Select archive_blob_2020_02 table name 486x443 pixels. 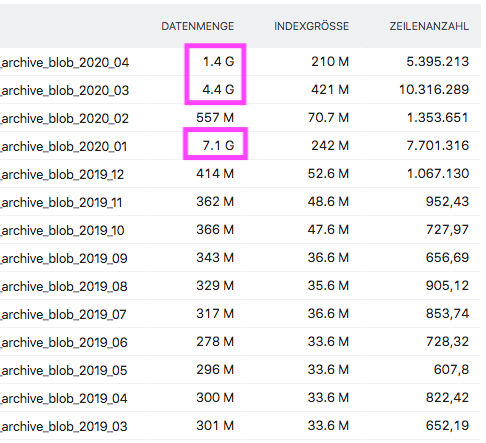pos(65,118)
